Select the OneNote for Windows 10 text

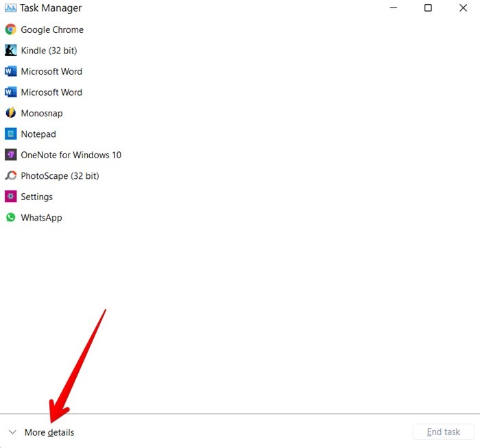coord(71,155)
